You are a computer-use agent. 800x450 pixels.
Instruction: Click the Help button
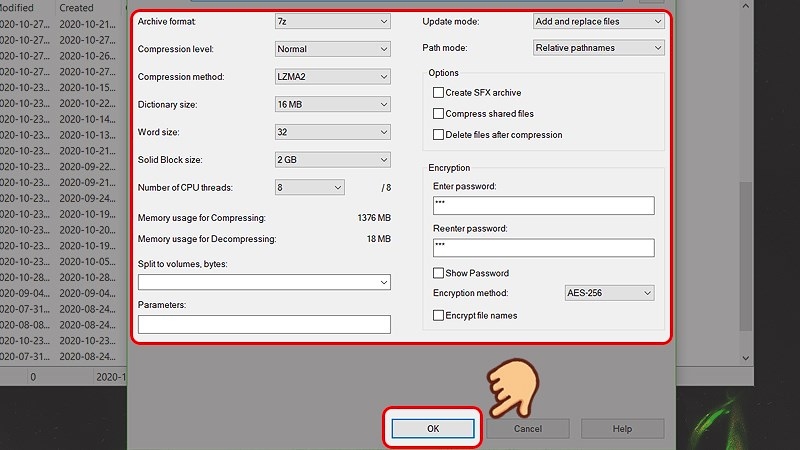pos(622,429)
